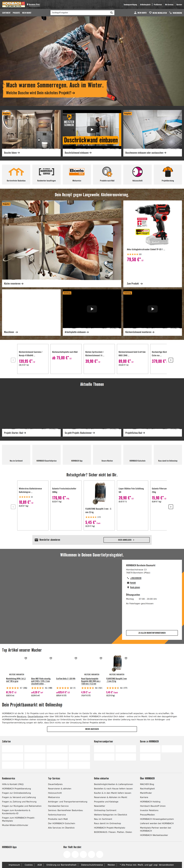
Task: Open Mein Konto user account
Action: coord(140,13)
